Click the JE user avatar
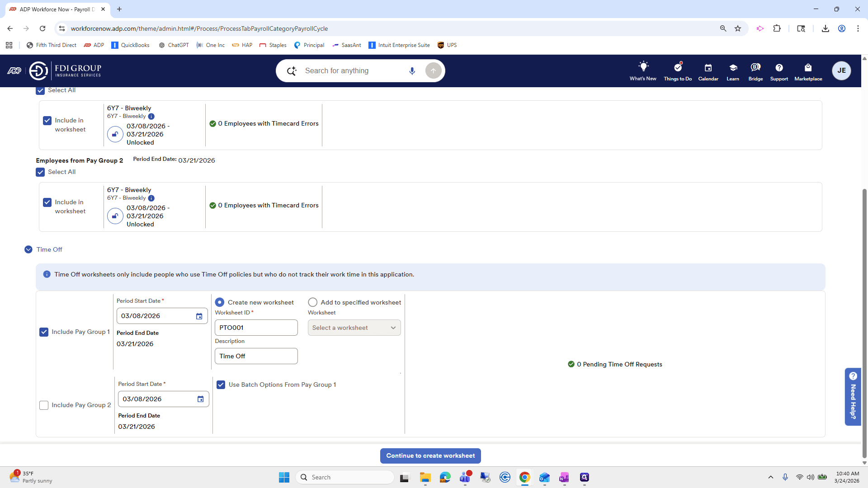Image resolution: width=868 pixels, height=488 pixels. click(841, 70)
